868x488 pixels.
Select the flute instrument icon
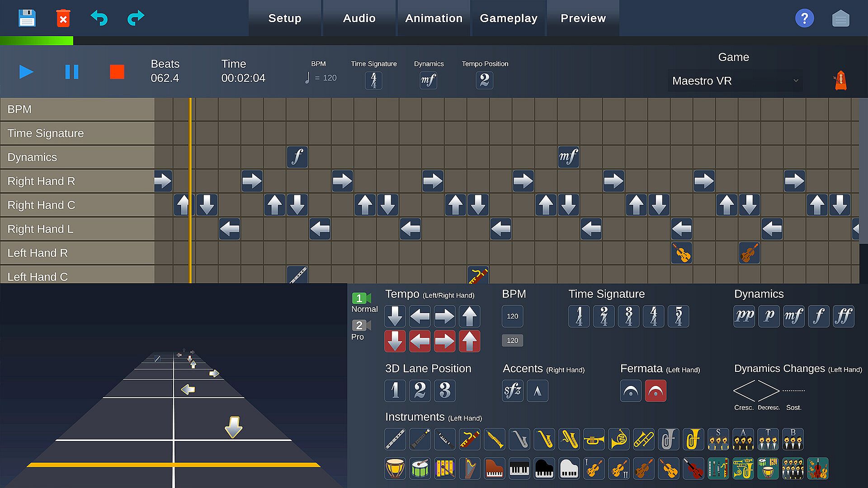click(395, 439)
